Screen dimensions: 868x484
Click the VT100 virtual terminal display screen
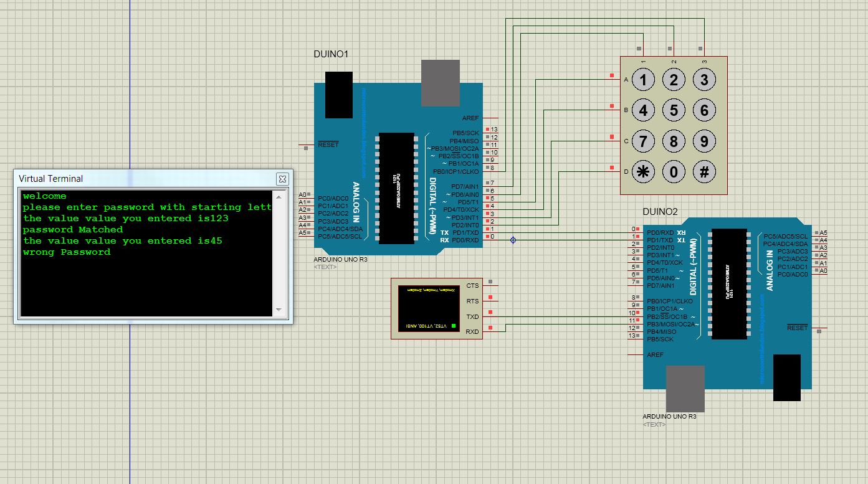tap(430, 308)
